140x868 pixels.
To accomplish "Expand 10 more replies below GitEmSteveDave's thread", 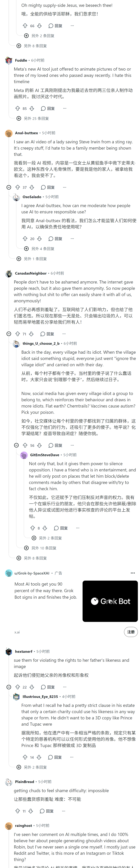I will (x=40, y=548).
